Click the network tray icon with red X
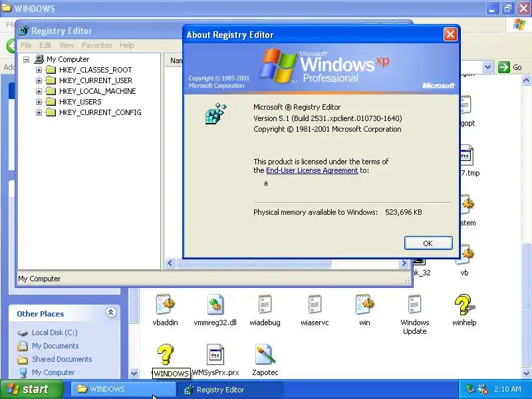 (482, 389)
